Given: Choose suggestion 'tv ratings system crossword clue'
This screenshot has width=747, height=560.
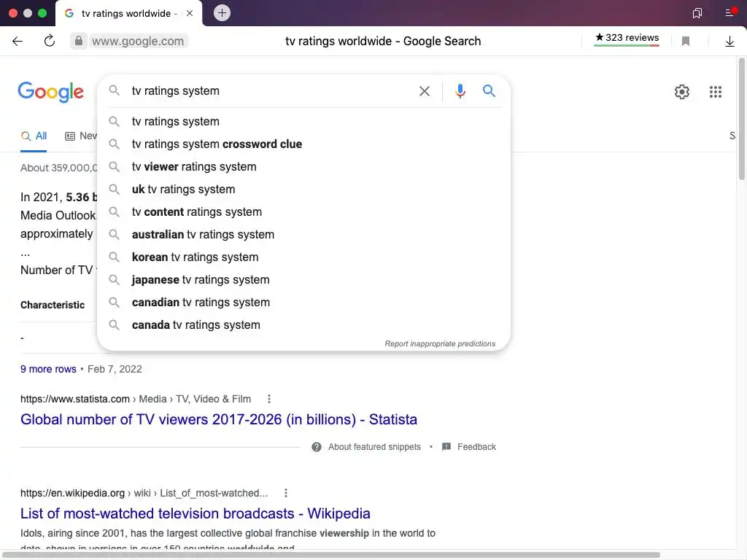Looking at the screenshot, I should pos(303,144).
